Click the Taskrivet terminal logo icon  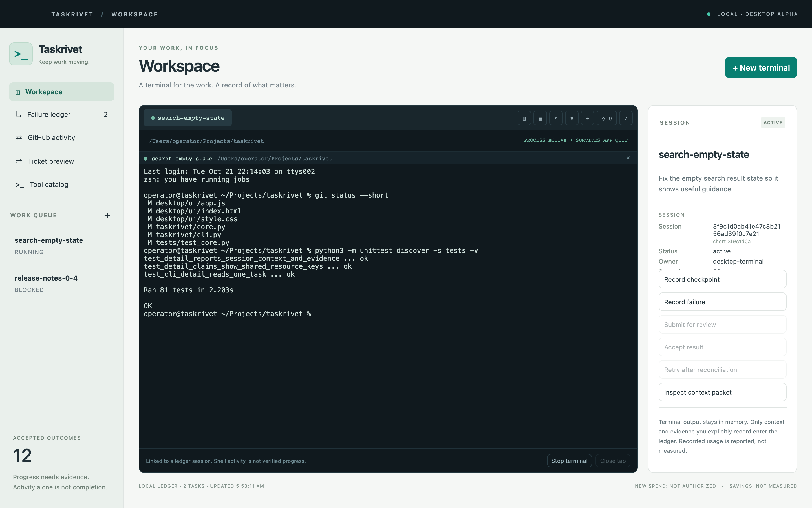point(21,54)
